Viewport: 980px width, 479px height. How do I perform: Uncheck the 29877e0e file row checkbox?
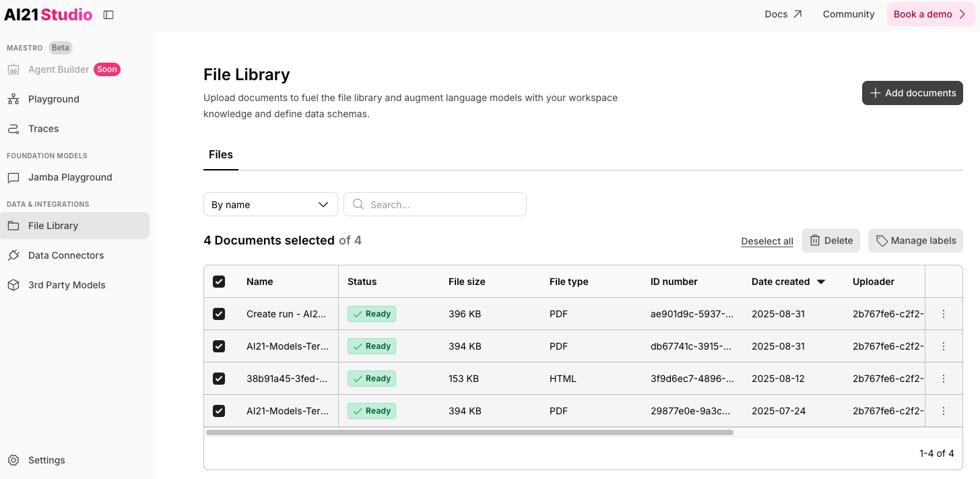(219, 411)
